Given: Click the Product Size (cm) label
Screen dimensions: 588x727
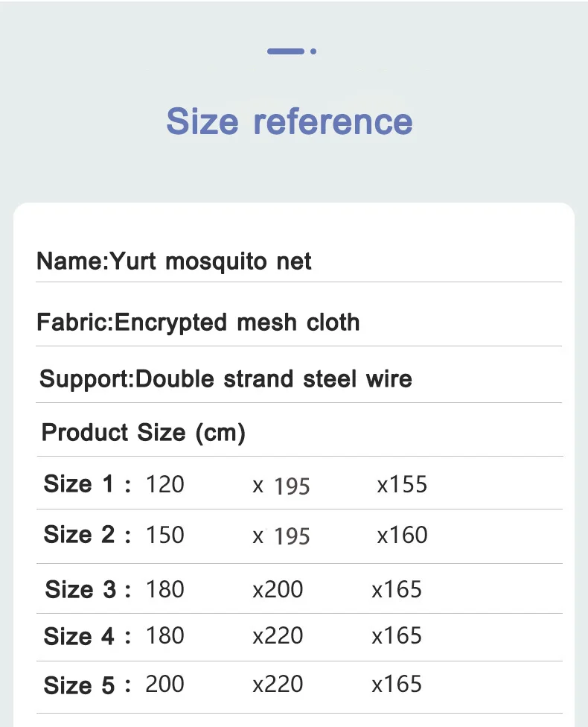Looking at the screenshot, I should 143,433.
